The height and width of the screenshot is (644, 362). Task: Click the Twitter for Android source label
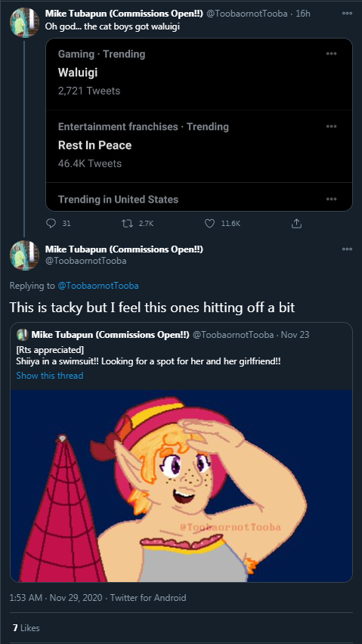pyautogui.click(x=148, y=598)
